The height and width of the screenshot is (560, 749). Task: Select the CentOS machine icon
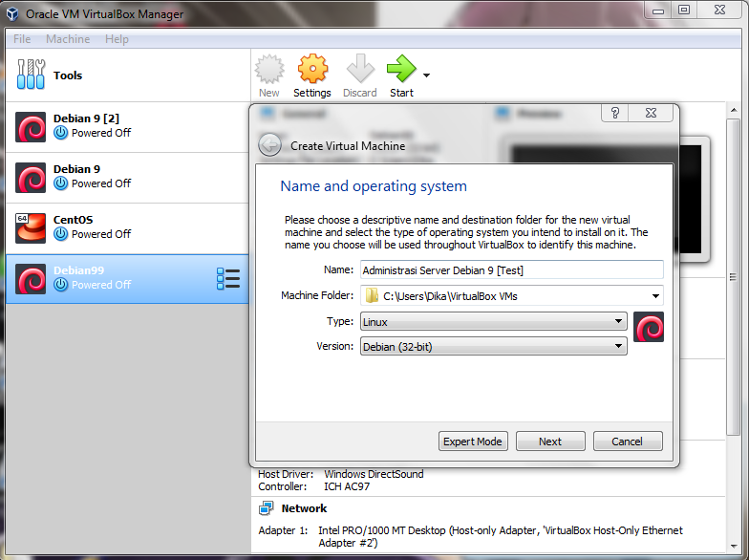point(31,228)
